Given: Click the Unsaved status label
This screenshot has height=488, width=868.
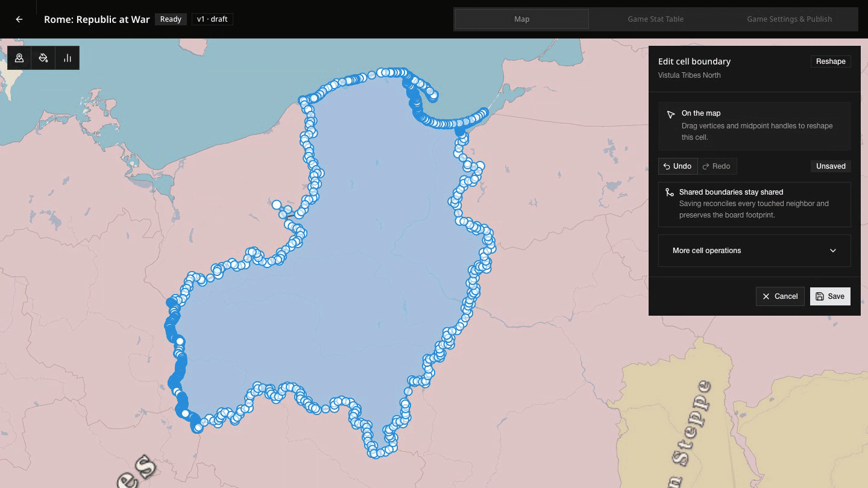Looking at the screenshot, I should tap(831, 166).
